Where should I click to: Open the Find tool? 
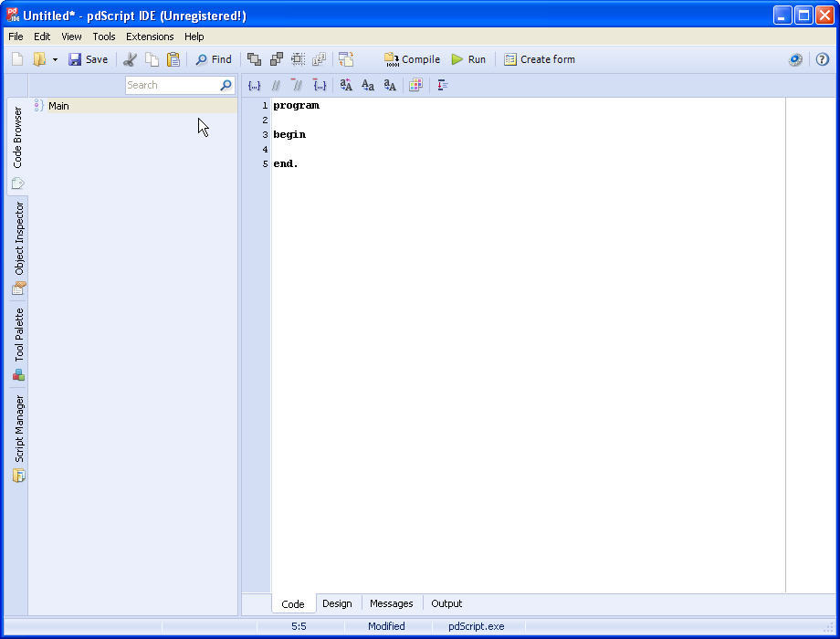tap(214, 59)
